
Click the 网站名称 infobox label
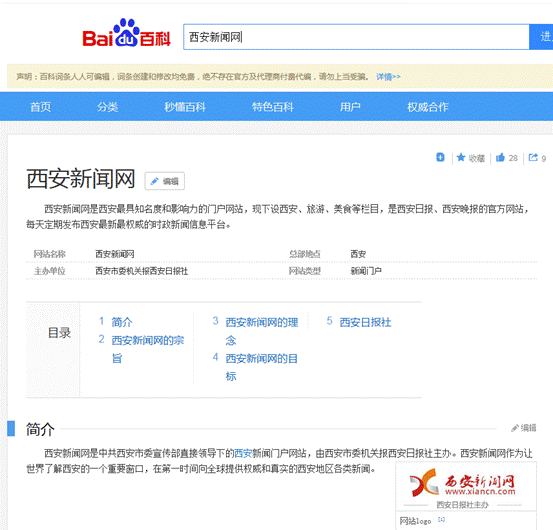(x=49, y=254)
